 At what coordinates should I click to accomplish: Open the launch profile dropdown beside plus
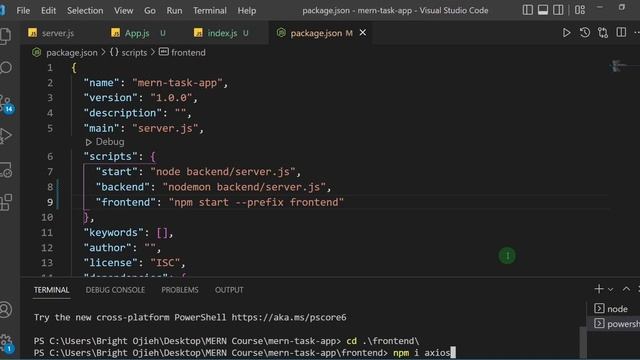click(611, 289)
